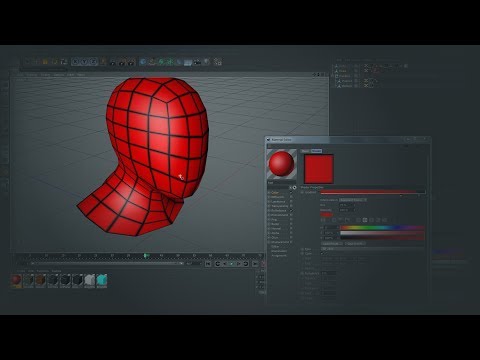
Task: Toggle the Z axis lock icon
Action: point(93,62)
